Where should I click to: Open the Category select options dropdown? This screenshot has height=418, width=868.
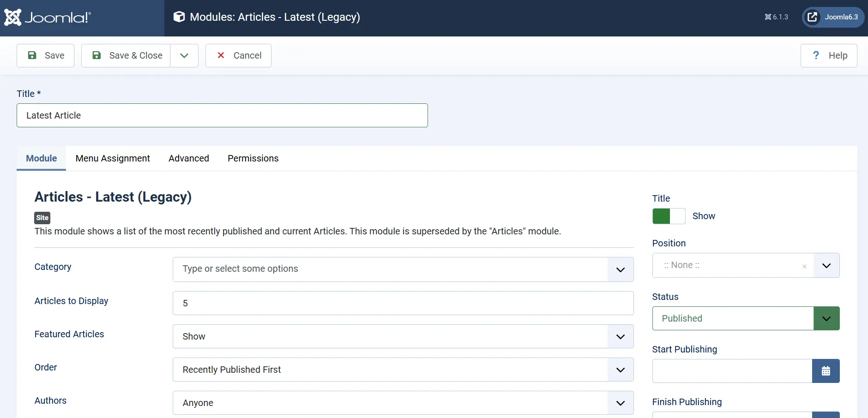pyautogui.click(x=403, y=269)
